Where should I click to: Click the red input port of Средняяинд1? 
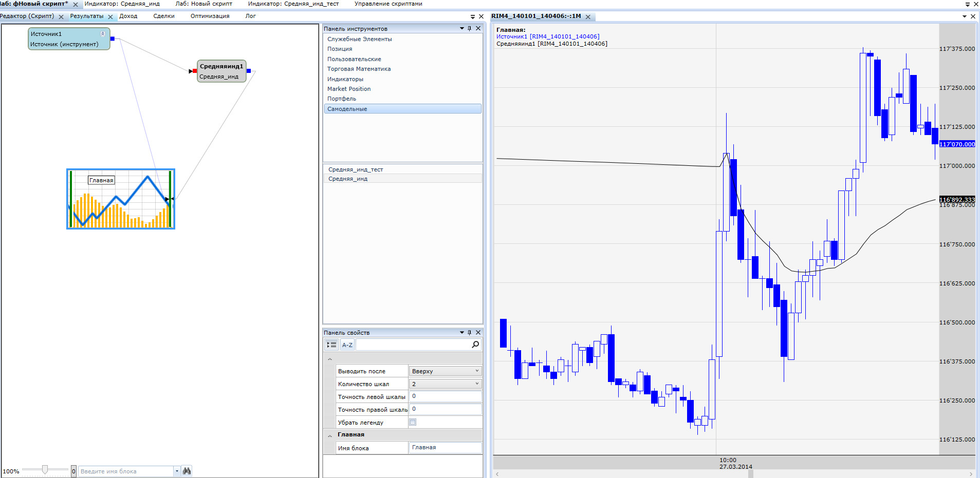tap(195, 71)
